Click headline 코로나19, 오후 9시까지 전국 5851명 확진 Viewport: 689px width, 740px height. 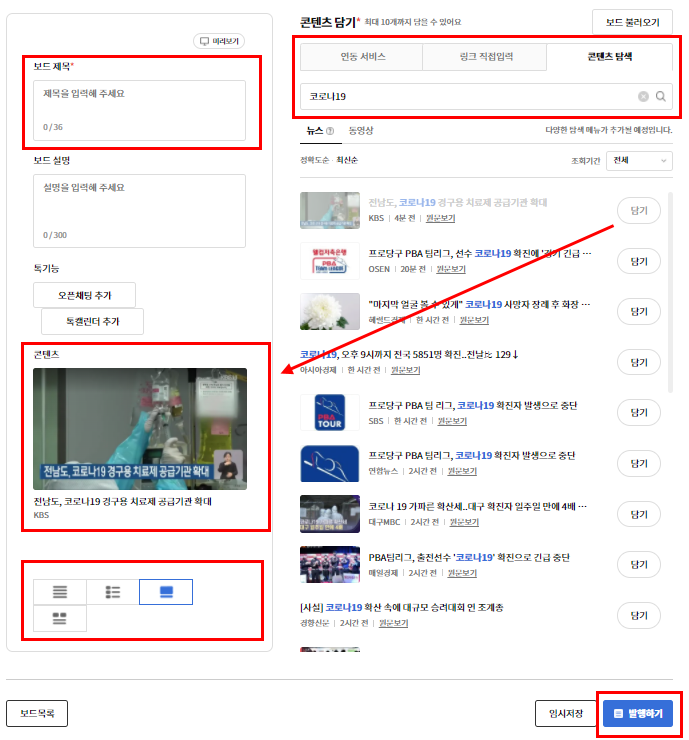pos(409,354)
